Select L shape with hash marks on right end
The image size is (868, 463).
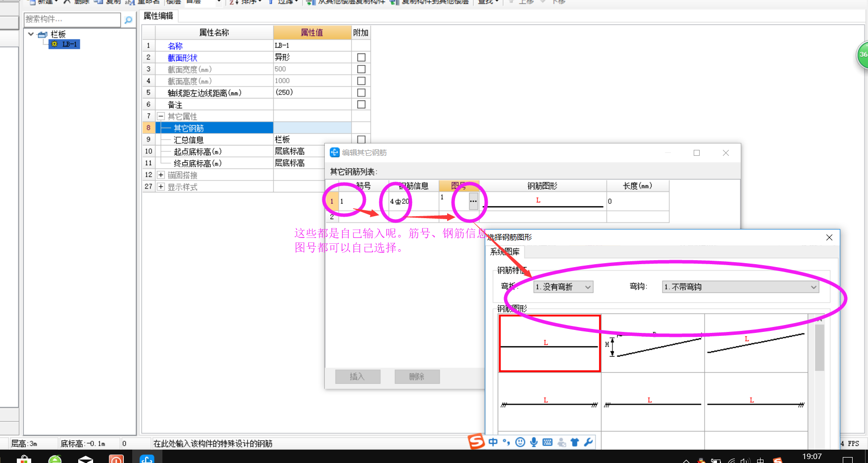click(x=756, y=402)
